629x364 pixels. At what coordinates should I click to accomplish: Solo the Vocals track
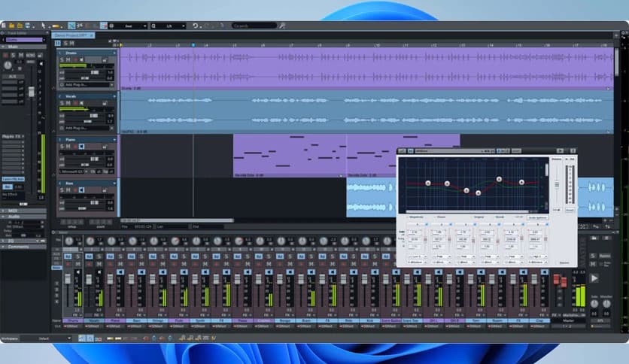tap(62, 103)
